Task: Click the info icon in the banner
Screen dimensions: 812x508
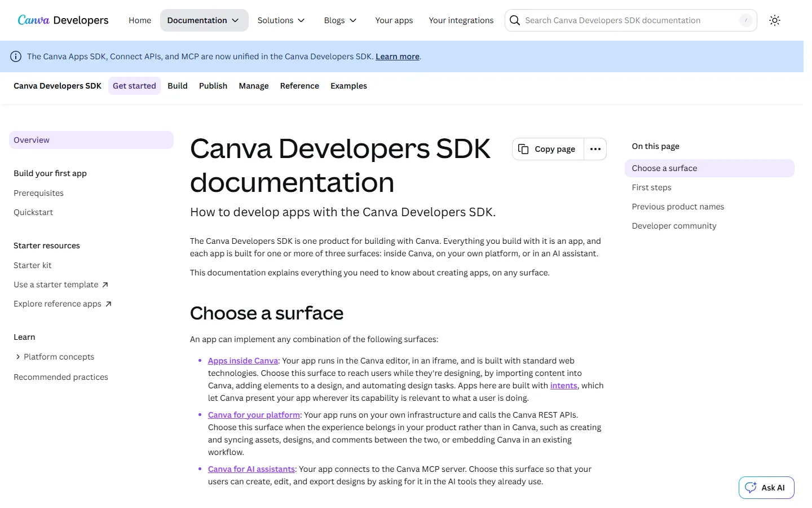Action: [x=16, y=56]
